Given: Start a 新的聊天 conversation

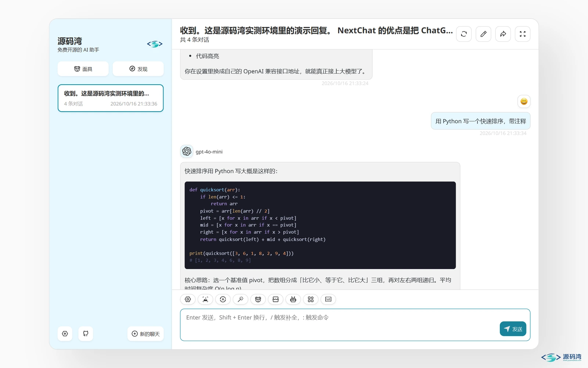Looking at the screenshot, I should click(146, 334).
